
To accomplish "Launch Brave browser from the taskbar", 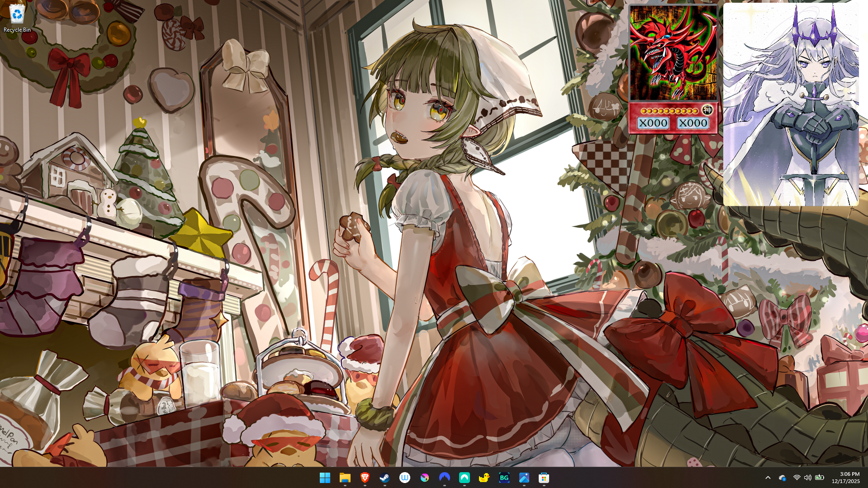I will [x=365, y=478].
